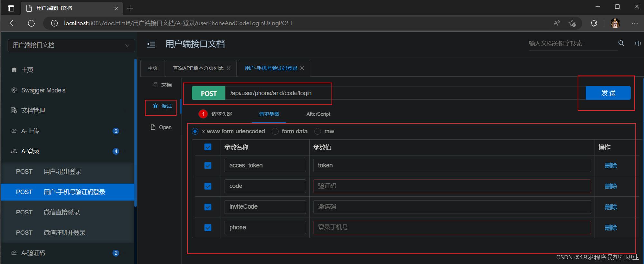Image resolution: width=644 pixels, height=264 pixels.
Task: Click the sidebar vertical scrollbar
Action: pyautogui.click(x=135, y=133)
